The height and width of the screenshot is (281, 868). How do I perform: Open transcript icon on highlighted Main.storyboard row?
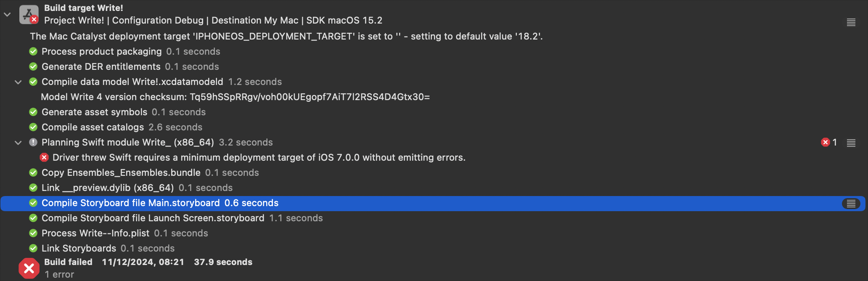[x=851, y=204]
